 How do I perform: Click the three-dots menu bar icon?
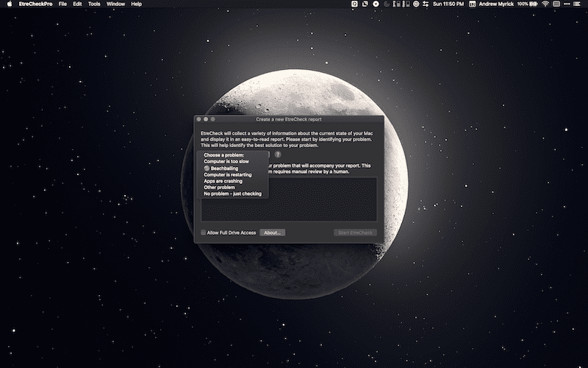click(x=568, y=4)
